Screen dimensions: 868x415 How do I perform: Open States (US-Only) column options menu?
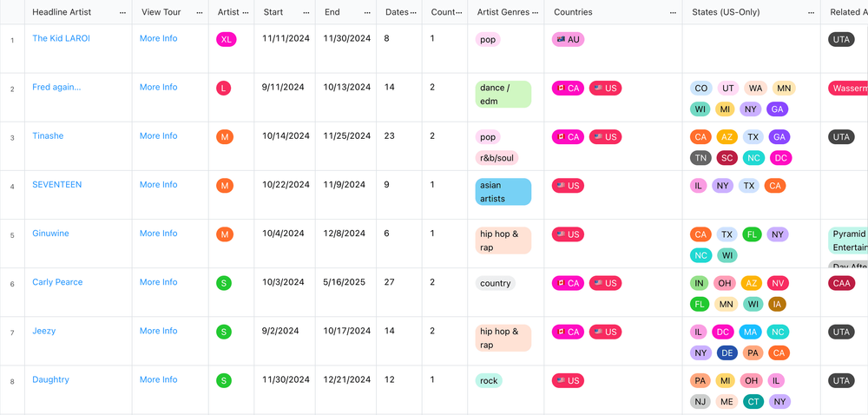pos(811,12)
